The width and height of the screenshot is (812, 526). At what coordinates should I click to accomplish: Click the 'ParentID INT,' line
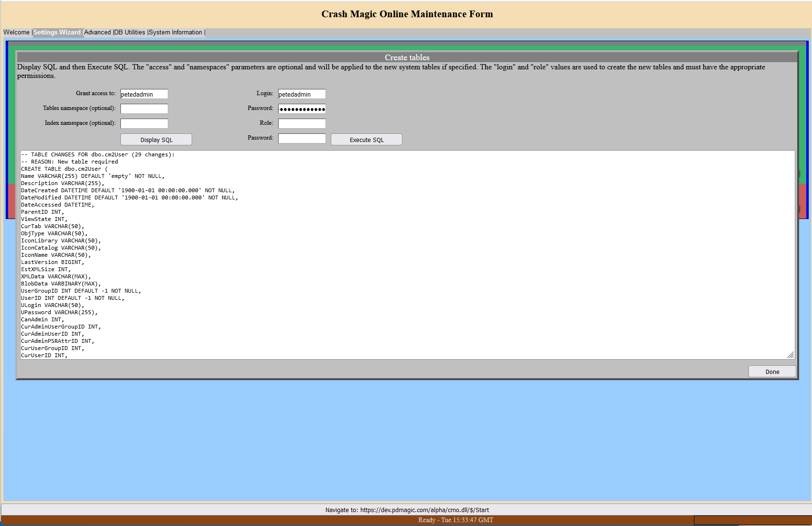coord(43,212)
